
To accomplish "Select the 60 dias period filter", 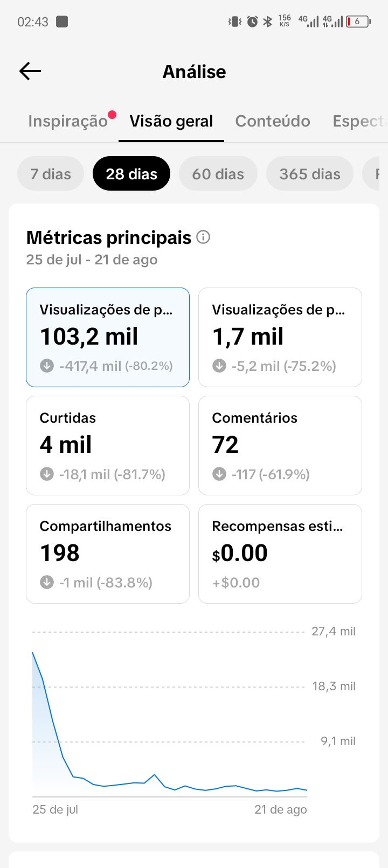I will click(218, 173).
